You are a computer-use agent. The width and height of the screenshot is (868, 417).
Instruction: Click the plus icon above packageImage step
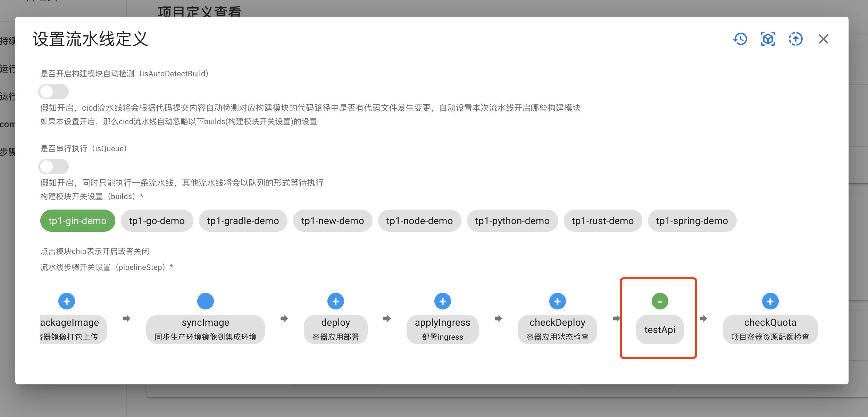pos(66,301)
